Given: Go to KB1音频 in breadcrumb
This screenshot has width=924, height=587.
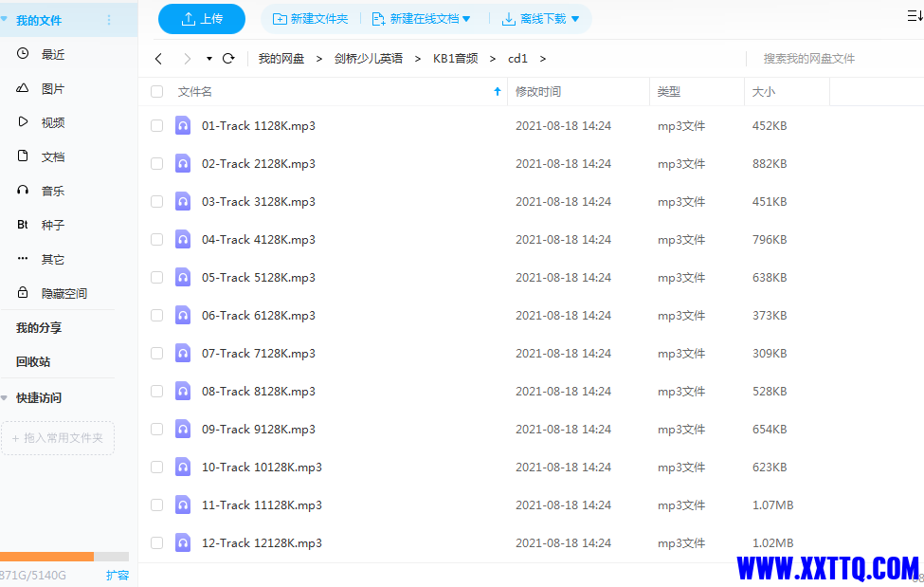Looking at the screenshot, I should pos(455,59).
